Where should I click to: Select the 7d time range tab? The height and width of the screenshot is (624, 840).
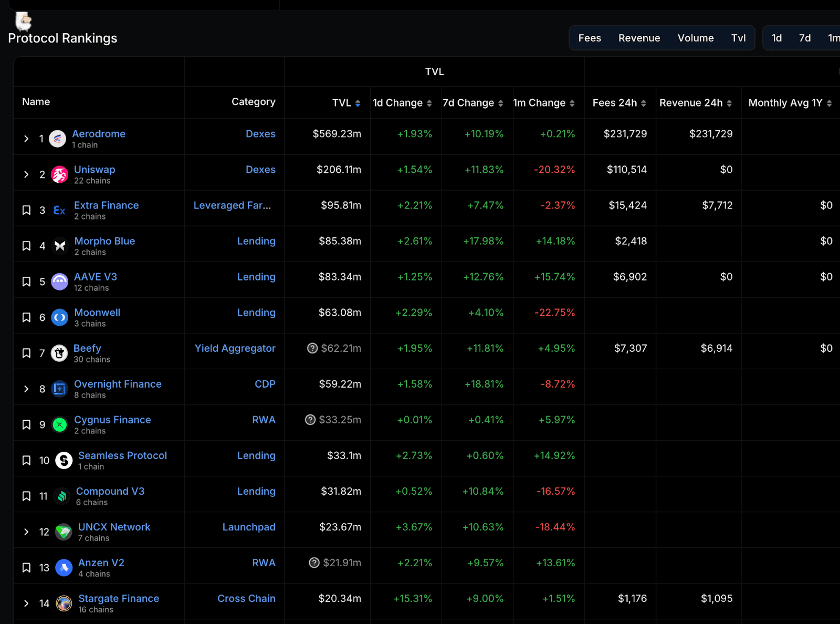pos(804,38)
